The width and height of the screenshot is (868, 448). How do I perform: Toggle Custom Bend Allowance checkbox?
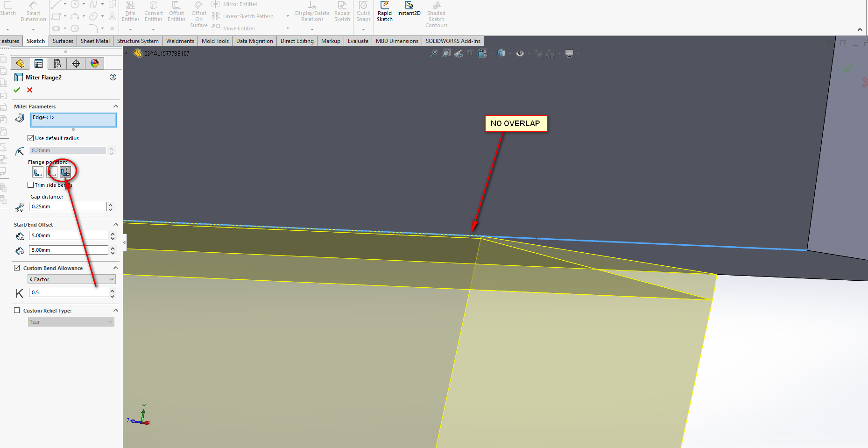[x=17, y=268]
